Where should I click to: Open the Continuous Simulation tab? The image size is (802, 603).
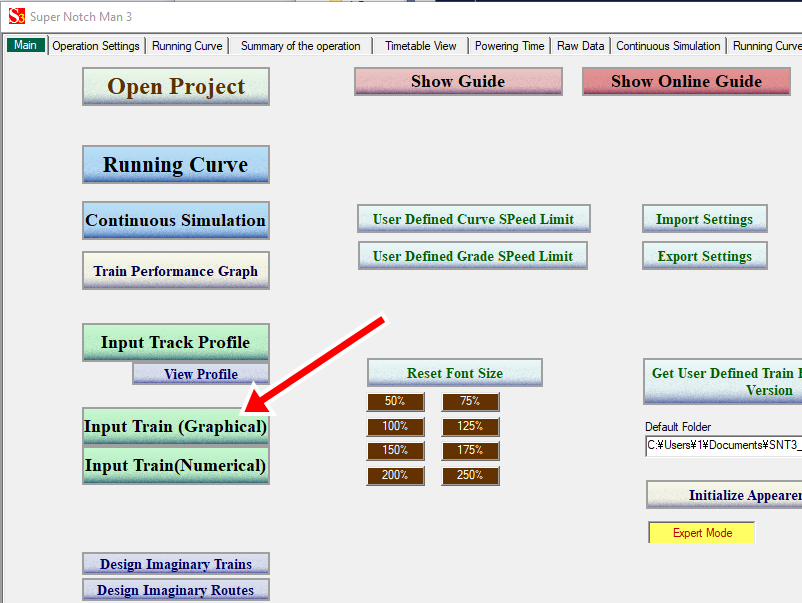coord(668,46)
